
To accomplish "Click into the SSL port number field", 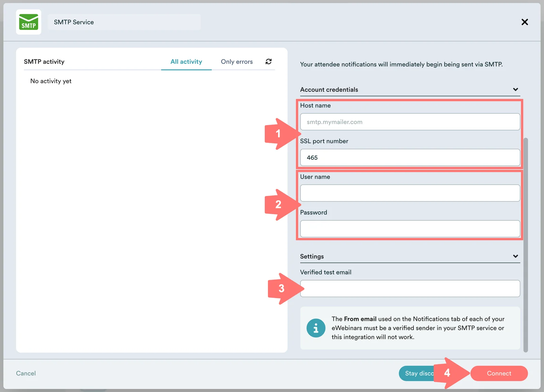I will point(410,158).
